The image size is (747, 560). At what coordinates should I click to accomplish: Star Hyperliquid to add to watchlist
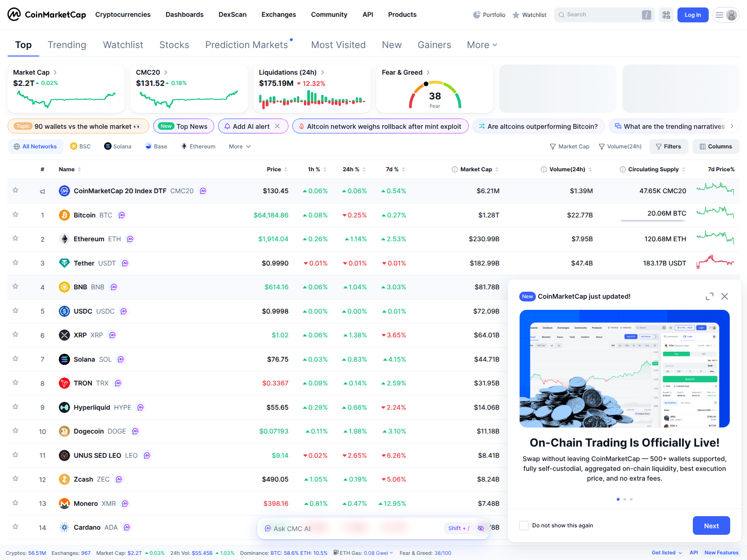pos(15,407)
